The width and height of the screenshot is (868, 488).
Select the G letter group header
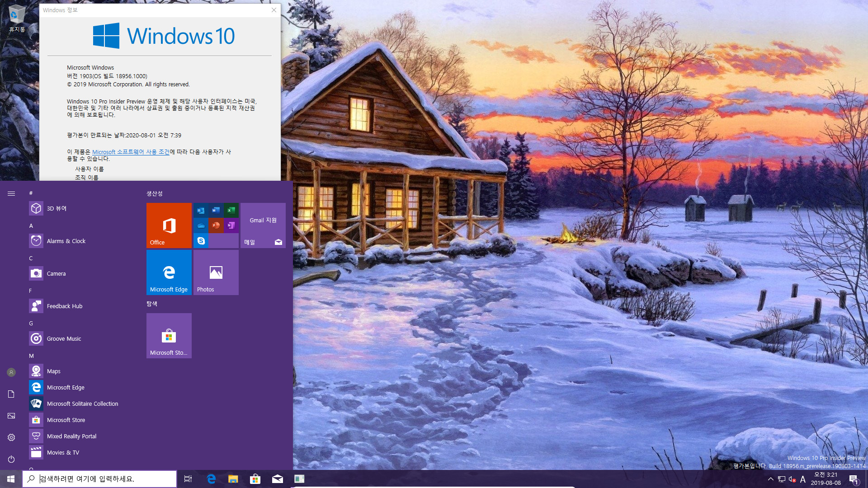[31, 323]
